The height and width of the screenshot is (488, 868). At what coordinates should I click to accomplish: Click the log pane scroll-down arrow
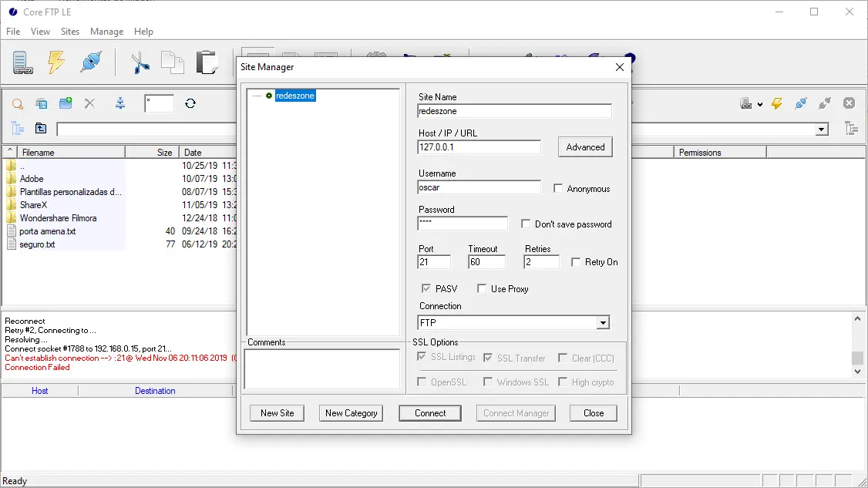857,372
